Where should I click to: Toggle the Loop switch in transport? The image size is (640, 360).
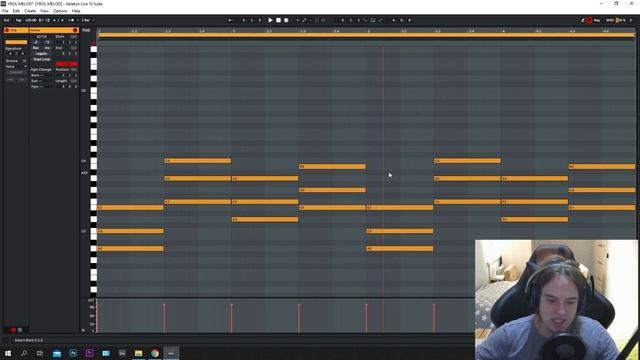pyautogui.click(x=373, y=20)
